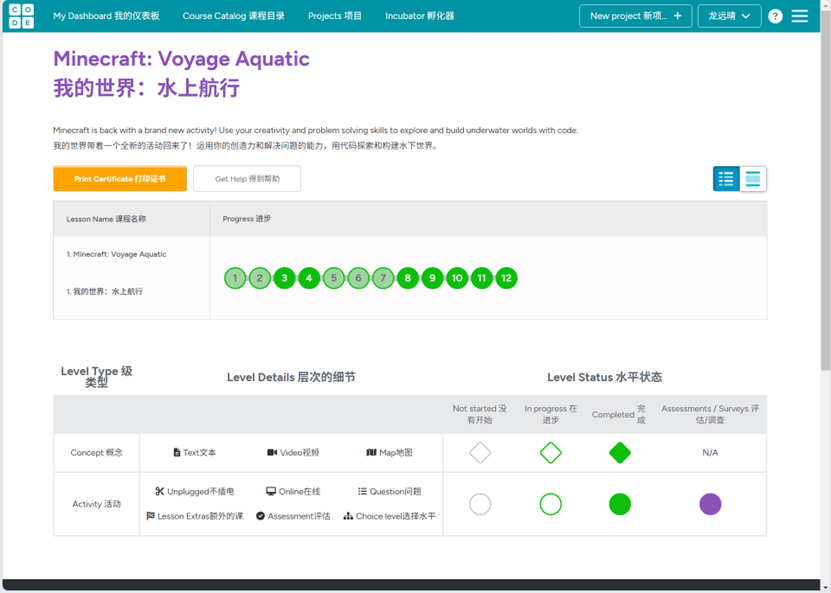Open level 11 progress bubble
831x593 pixels.
[482, 278]
